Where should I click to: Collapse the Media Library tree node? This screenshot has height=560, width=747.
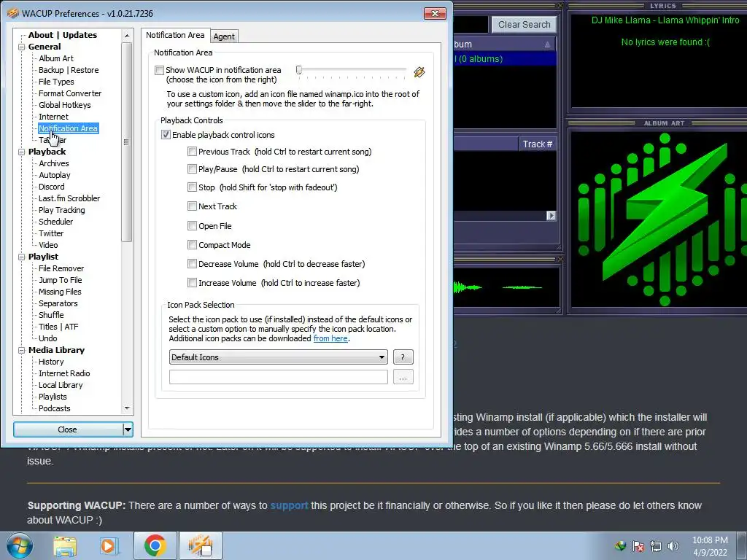pyautogui.click(x=21, y=350)
